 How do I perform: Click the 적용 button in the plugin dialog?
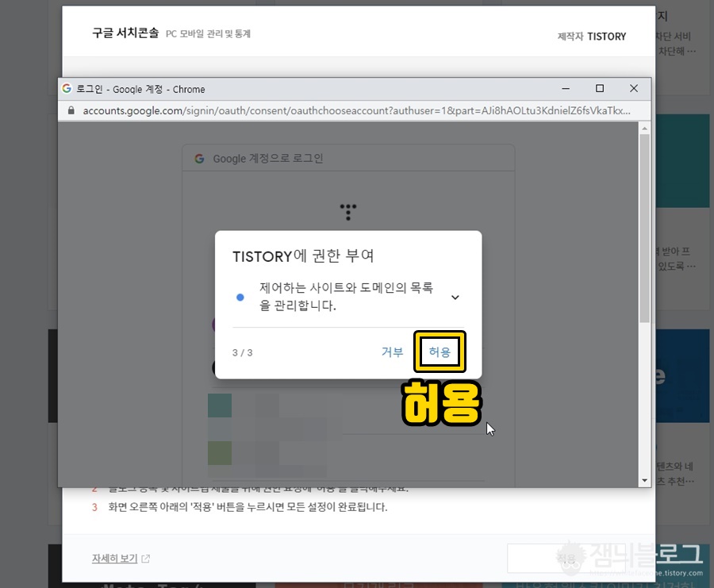567,558
